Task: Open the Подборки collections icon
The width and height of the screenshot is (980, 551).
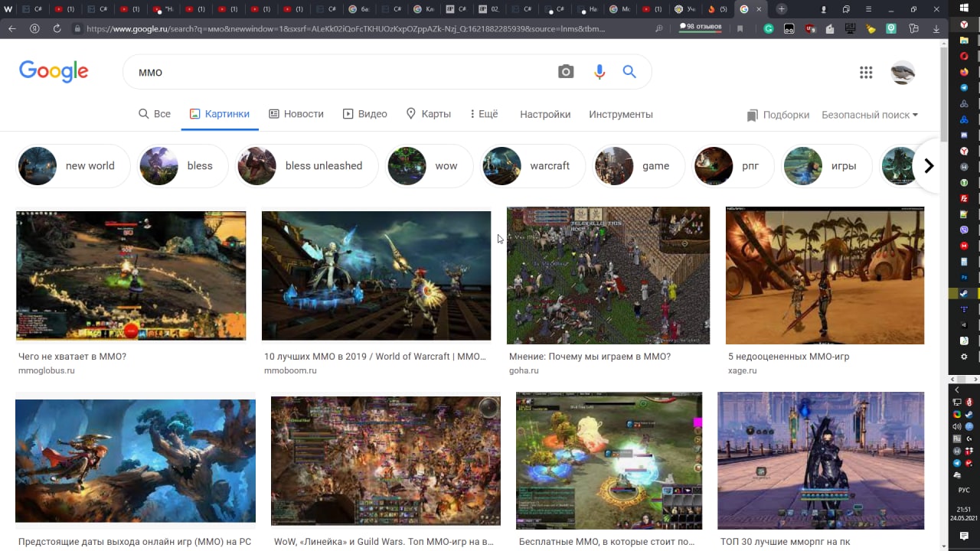Action: click(753, 115)
